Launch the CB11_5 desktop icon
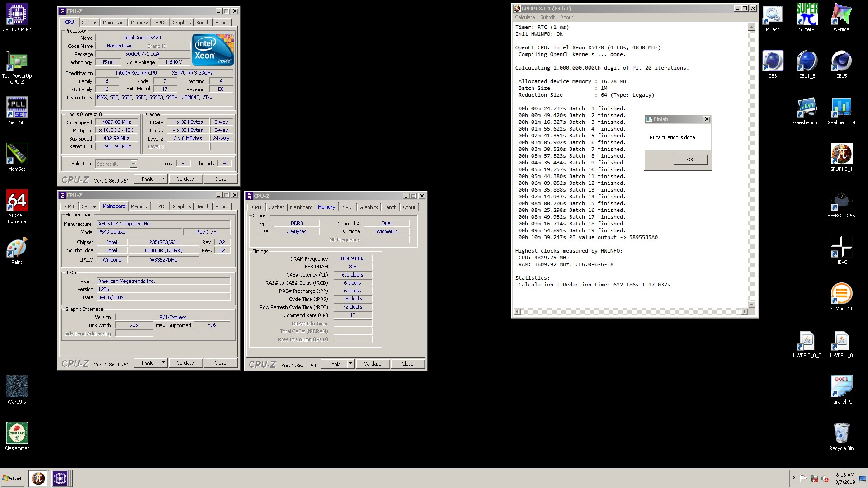The height and width of the screenshot is (488, 868). coord(807,65)
